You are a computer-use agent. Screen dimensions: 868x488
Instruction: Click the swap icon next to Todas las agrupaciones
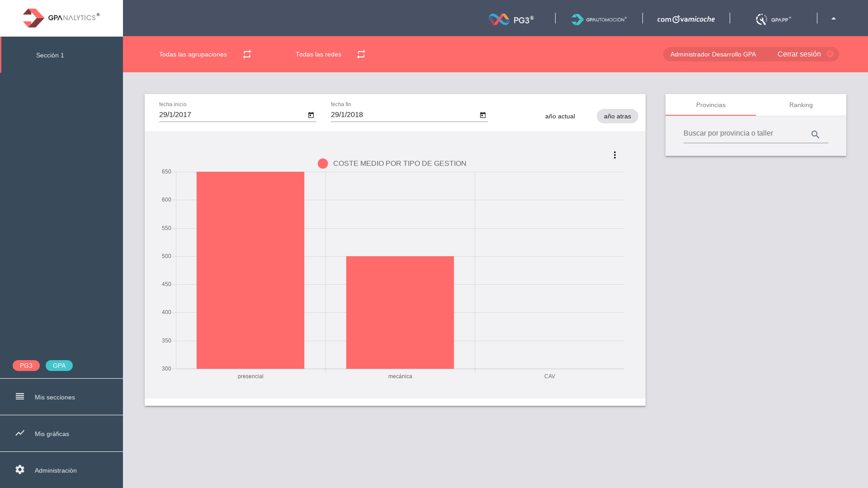(x=247, y=54)
